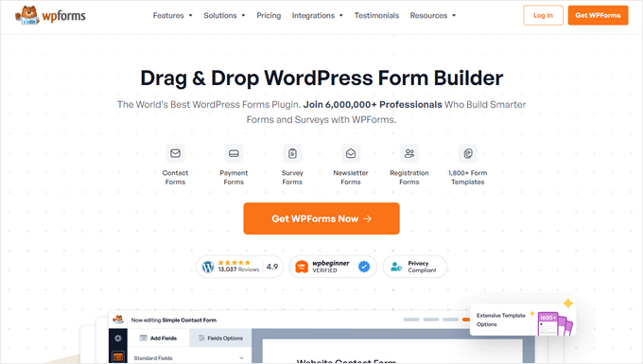Click the Registration Forms label
Image resolution: width=643 pixels, height=364 pixels.
pyautogui.click(x=409, y=178)
